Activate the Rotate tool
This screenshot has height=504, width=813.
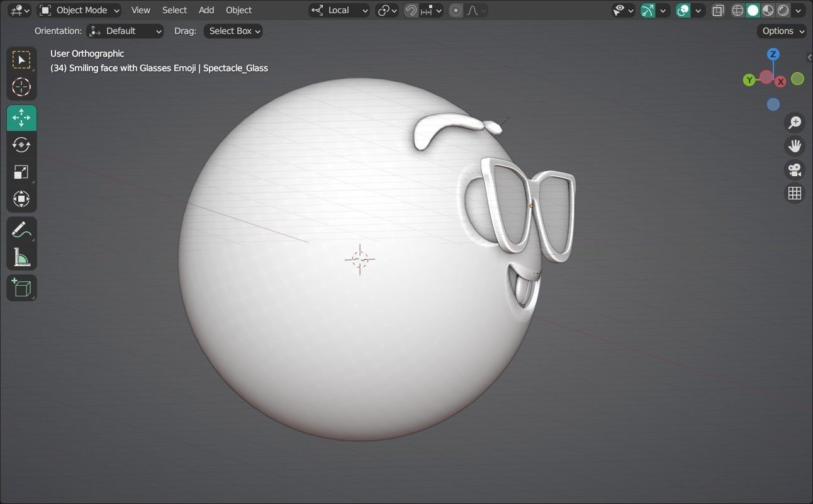point(21,145)
